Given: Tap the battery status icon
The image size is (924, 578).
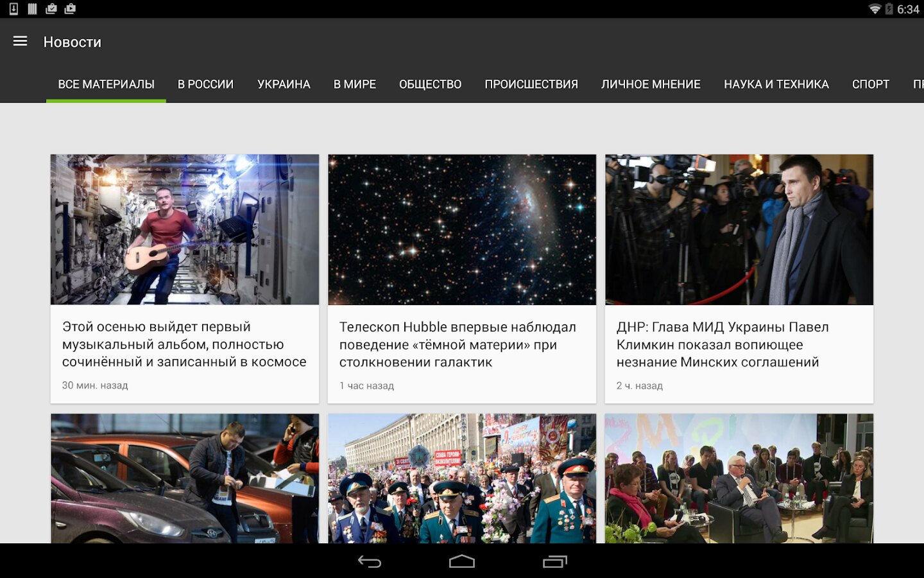Looking at the screenshot, I should coord(889,9).
